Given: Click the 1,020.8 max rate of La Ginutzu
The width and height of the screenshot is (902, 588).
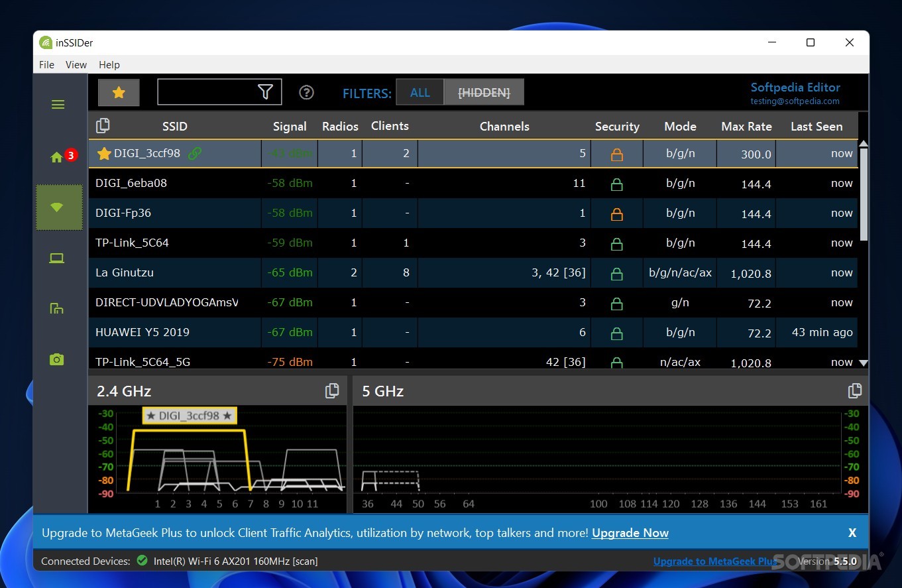Looking at the screenshot, I should [751, 274].
